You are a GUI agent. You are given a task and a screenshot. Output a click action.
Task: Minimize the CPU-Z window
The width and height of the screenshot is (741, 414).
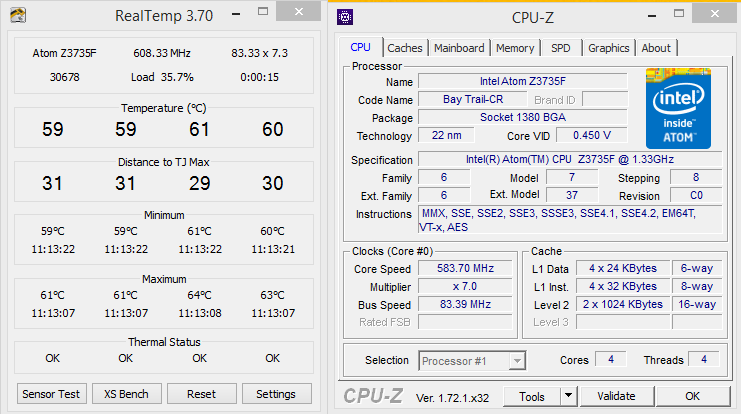pyautogui.click(x=652, y=16)
